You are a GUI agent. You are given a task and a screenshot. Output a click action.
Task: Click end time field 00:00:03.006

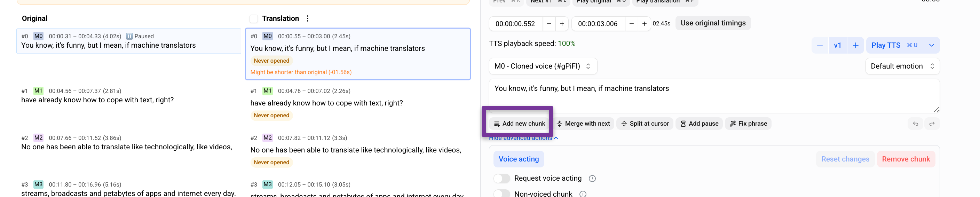(598, 24)
